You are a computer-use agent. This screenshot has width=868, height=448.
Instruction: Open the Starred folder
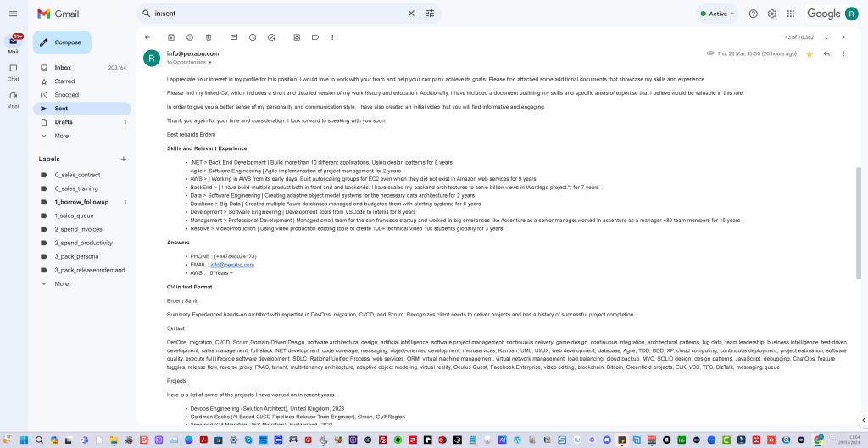tap(82, 81)
